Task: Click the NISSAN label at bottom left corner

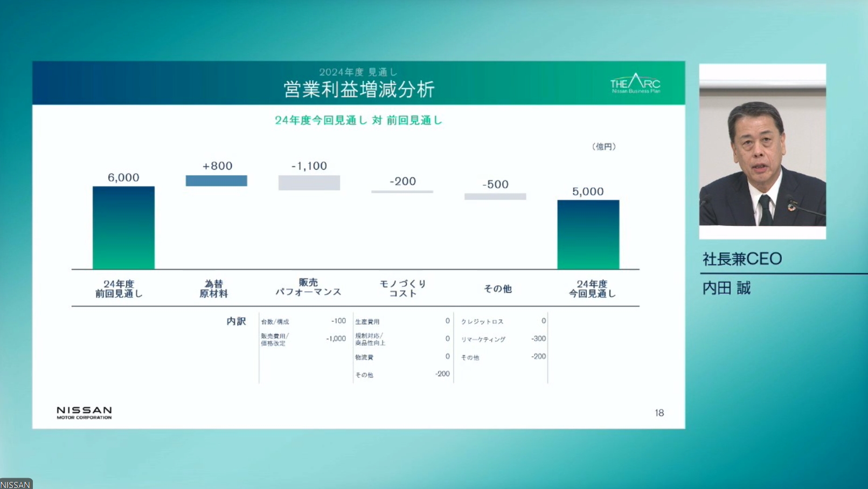Action: [x=15, y=484]
